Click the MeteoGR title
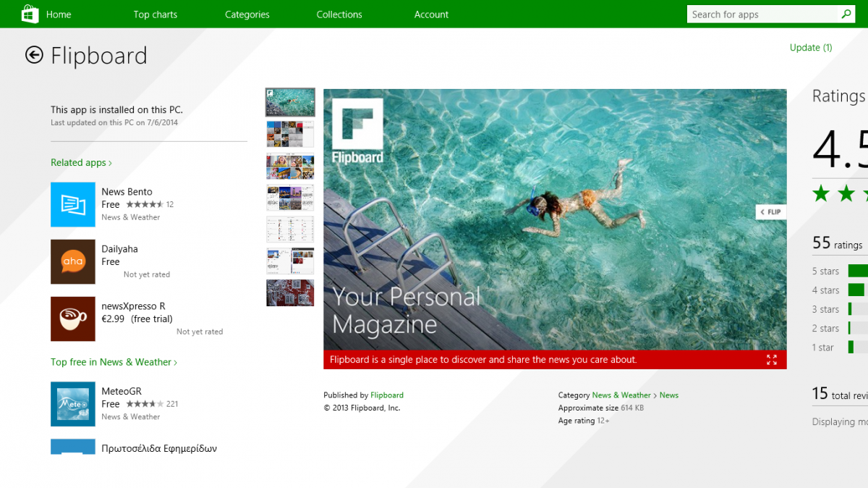Image resolution: width=868 pixels, height=488 pixels. [122, 392]
